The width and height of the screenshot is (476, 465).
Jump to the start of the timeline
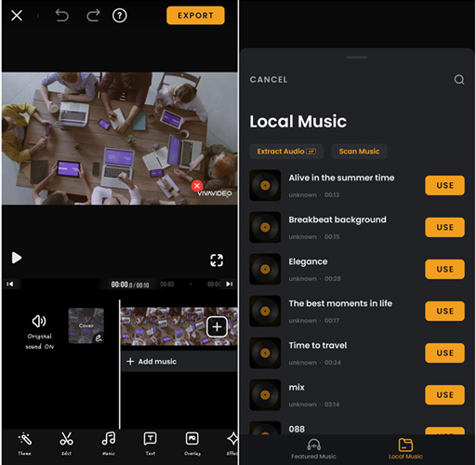coord(10,284)
